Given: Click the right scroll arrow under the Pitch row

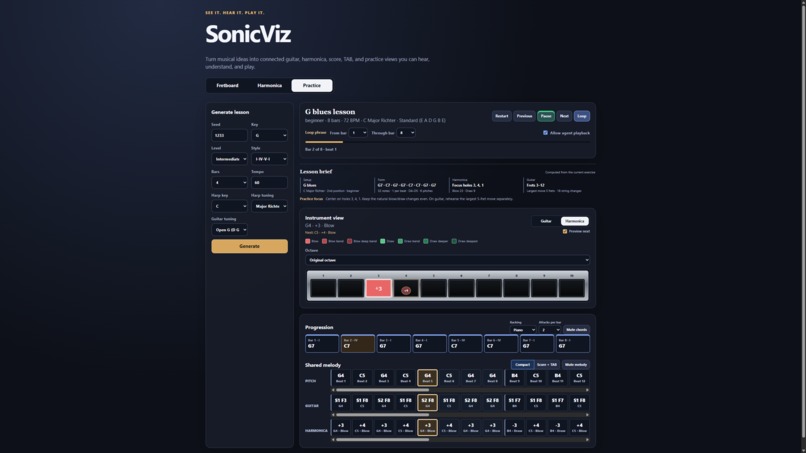Looking at the screenshot, I should (587, 390).
